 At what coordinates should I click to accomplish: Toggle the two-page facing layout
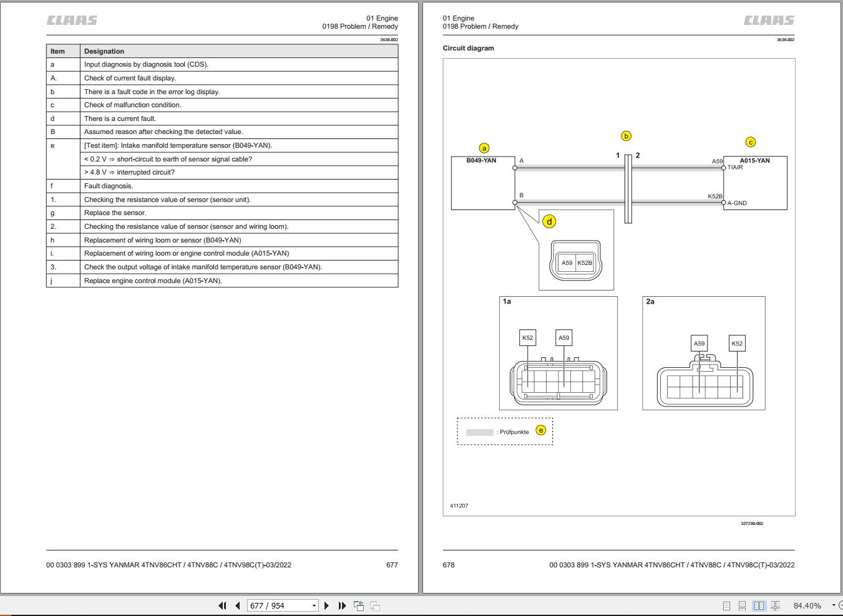tap(759, 605)
